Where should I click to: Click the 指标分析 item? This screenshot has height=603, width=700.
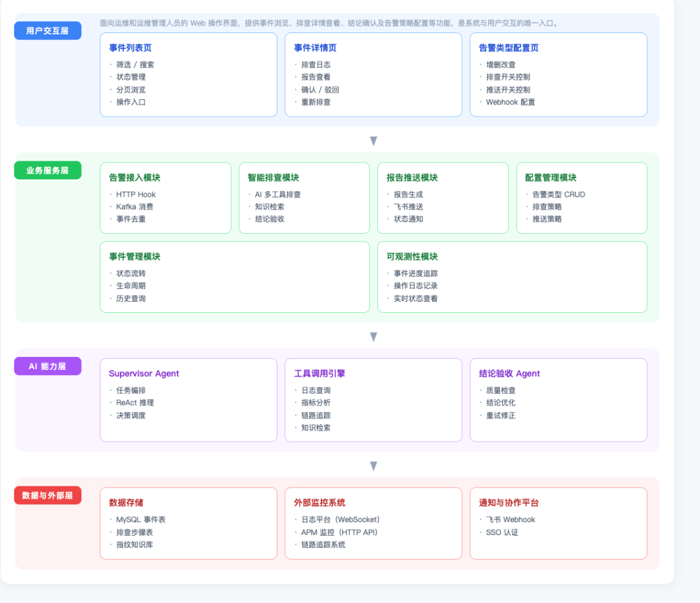[316, 403]
